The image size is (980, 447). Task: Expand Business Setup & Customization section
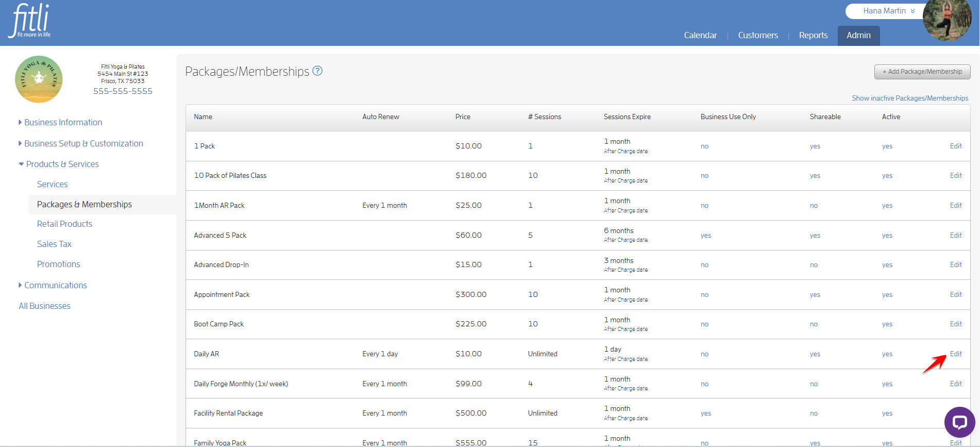[x=81, y=143]
